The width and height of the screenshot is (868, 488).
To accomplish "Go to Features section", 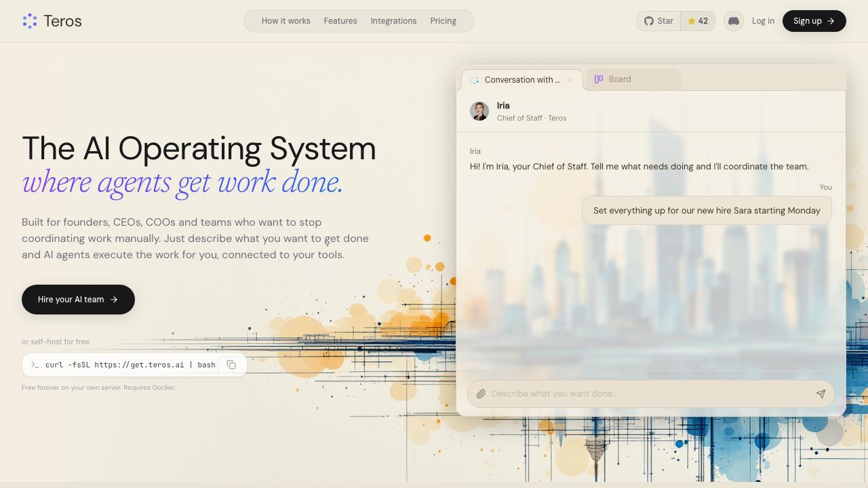I will 340,21.
